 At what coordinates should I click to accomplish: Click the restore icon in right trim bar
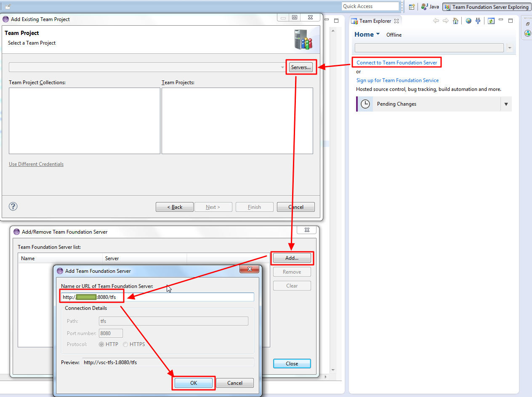tap(528, 24)
